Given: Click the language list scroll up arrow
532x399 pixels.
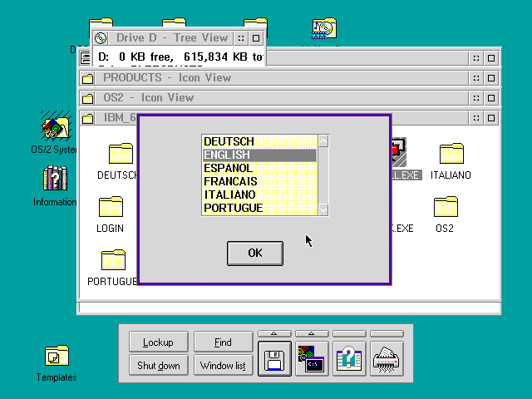Looking at the screenshot, I should tap(323, 141).
